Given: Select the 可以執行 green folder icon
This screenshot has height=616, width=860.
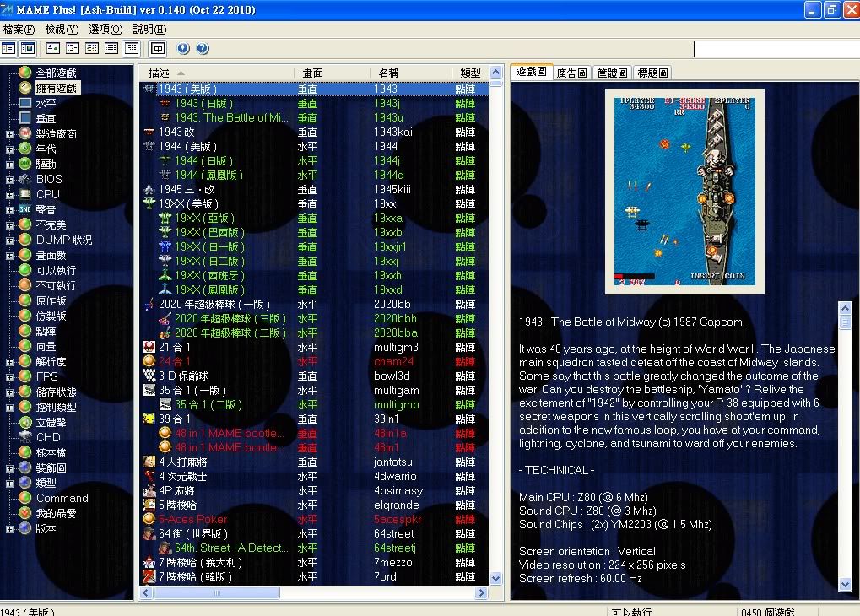Looking at the screenshot, I should coord(24,270).
